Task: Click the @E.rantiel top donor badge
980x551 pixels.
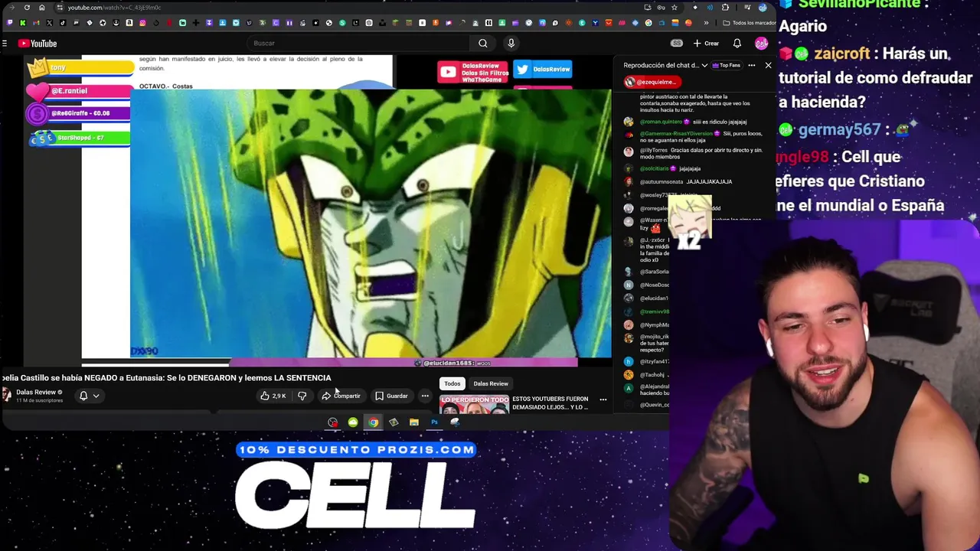Action: coord(78,91)
